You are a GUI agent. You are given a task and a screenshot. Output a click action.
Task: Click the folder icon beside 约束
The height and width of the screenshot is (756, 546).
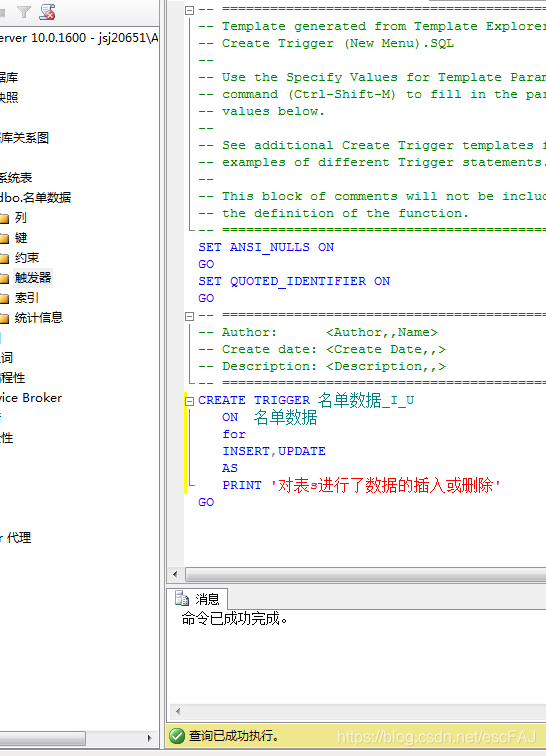pyautogui.click(x=4, y=259)
